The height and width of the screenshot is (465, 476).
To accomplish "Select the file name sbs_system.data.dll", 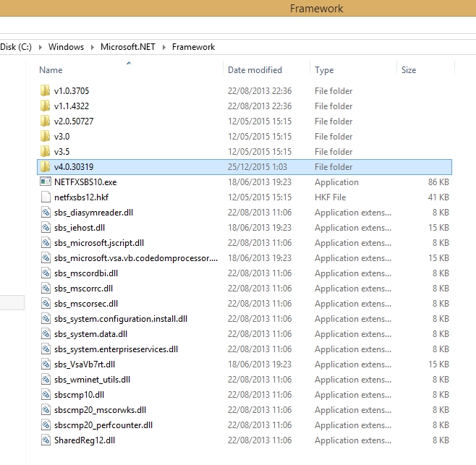I will [x=90, y=334].
